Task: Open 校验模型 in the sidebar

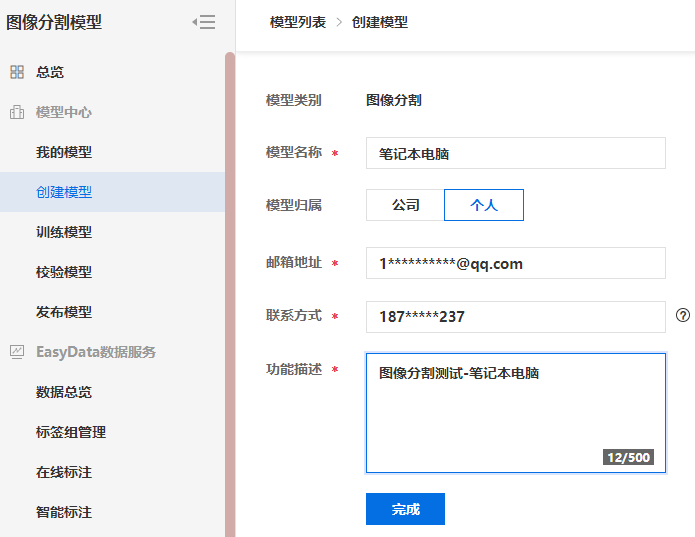Action: click(64, 272)
